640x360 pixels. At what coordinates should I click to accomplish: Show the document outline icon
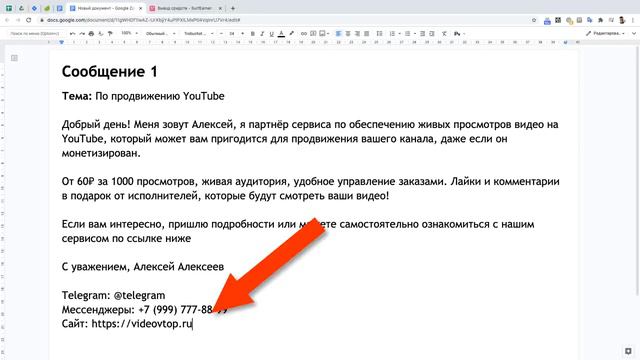click(14, 58)
